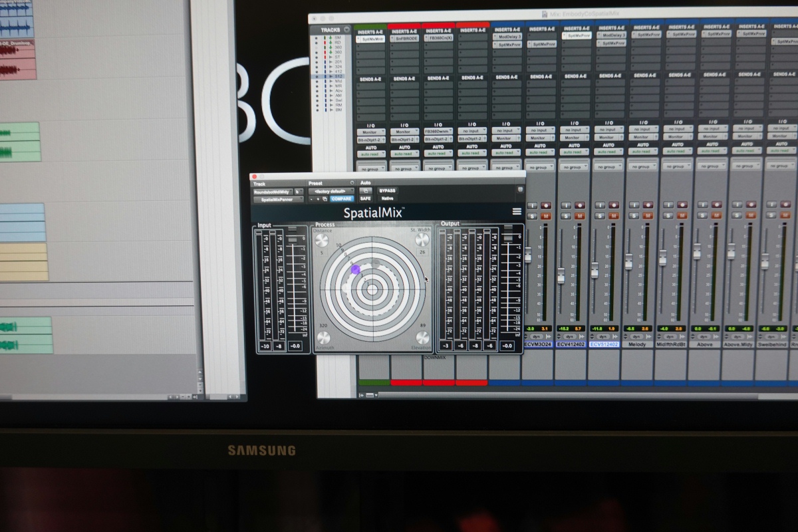
Task: Click the fifth channel's ModDelay 3 insert
Action: [x=507, y=37]
